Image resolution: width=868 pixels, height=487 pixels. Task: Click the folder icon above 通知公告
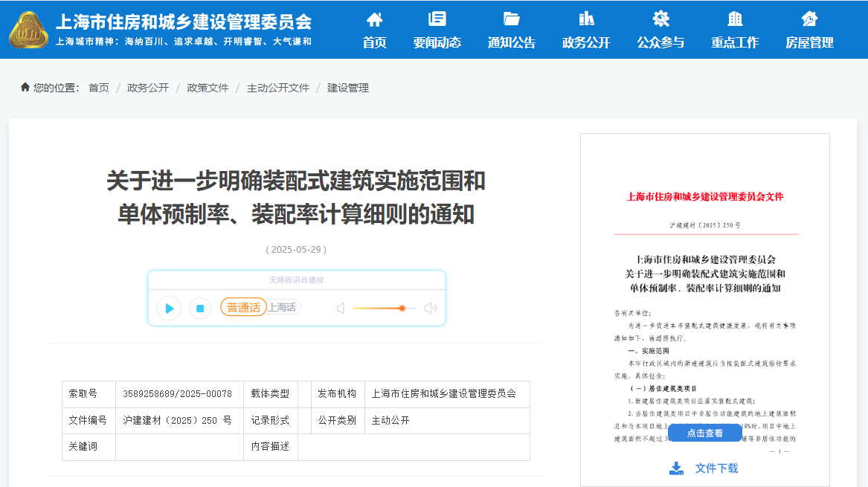pyautogui.click(x=511, y=20)
